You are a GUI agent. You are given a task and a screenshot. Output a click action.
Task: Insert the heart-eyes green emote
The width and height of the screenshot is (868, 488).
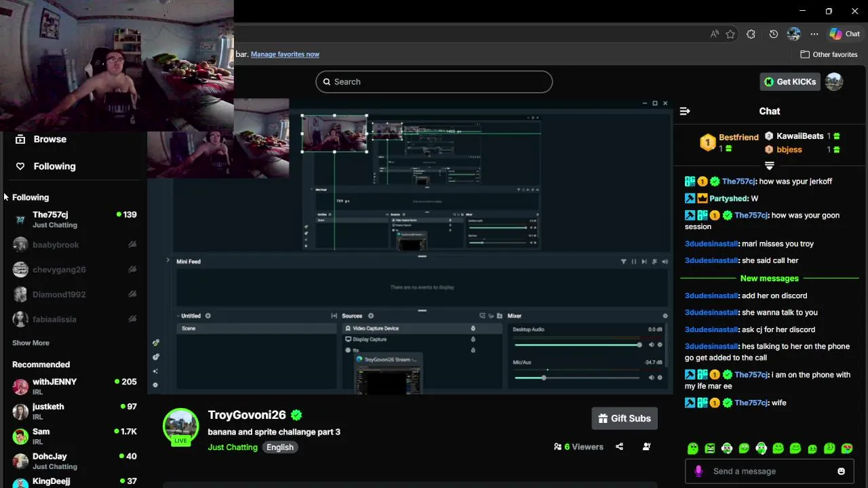[846, 448]
